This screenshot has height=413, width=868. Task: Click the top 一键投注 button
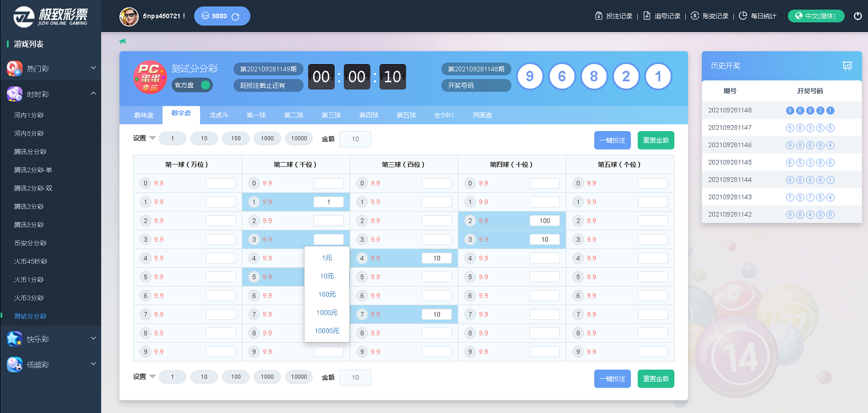(612, 140)
